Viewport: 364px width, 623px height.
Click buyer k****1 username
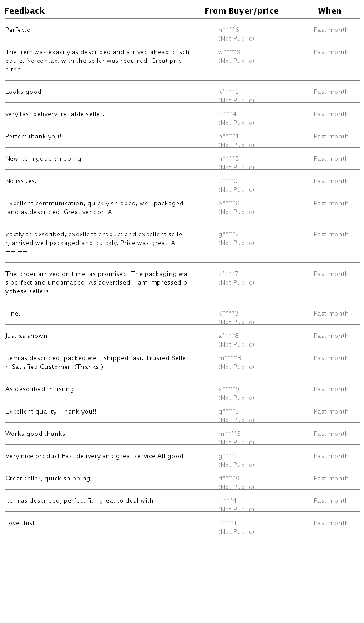tap(228, 92)
